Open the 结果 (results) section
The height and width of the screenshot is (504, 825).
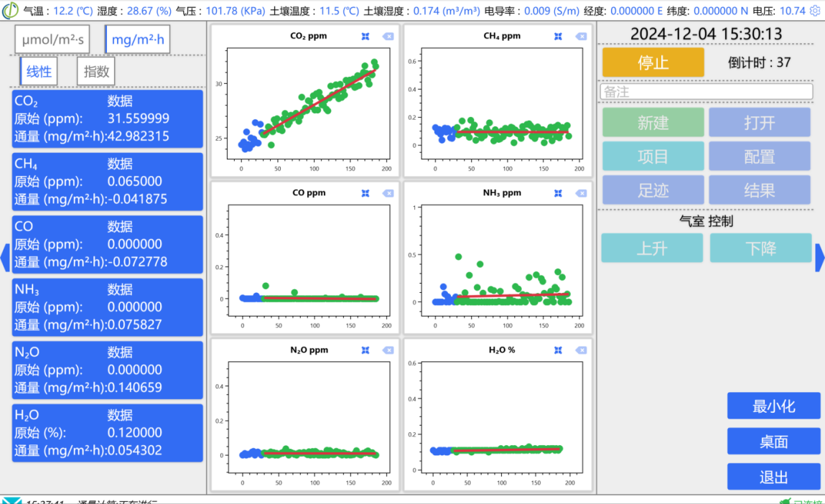[x=759, y=190]
